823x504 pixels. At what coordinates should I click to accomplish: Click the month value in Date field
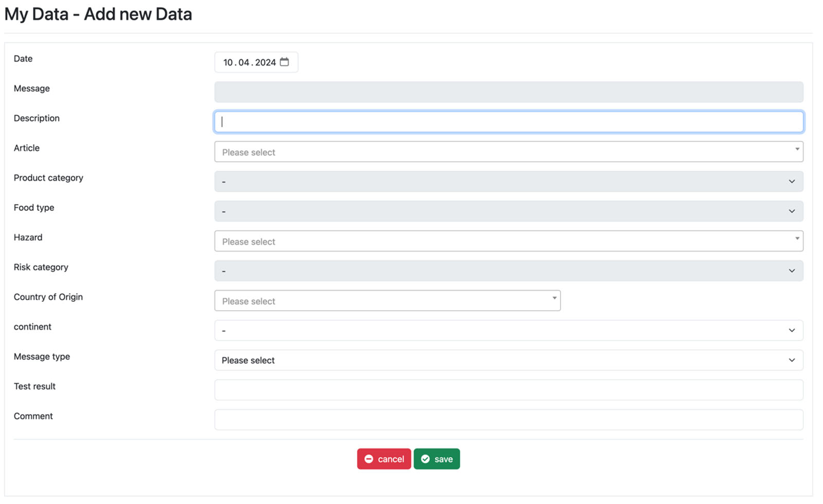[244, 63]
